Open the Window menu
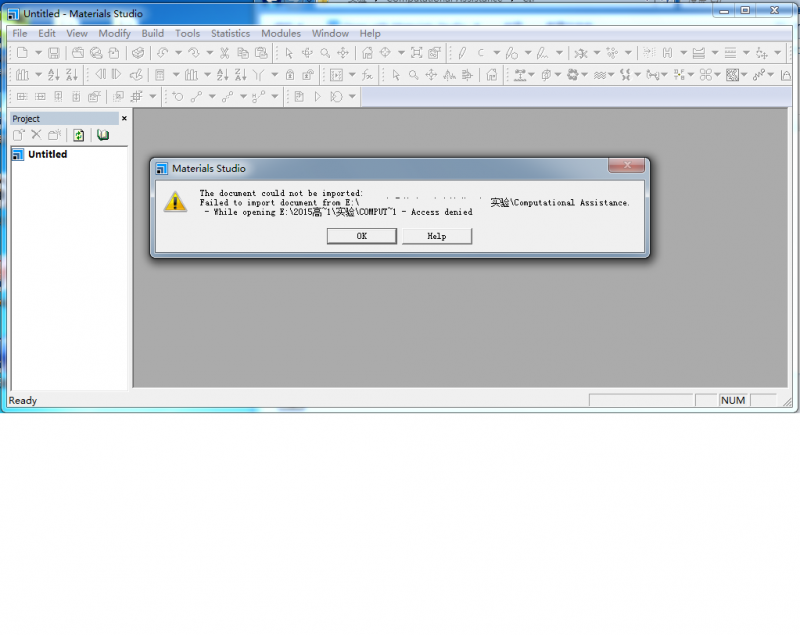 tap(330, 34)
